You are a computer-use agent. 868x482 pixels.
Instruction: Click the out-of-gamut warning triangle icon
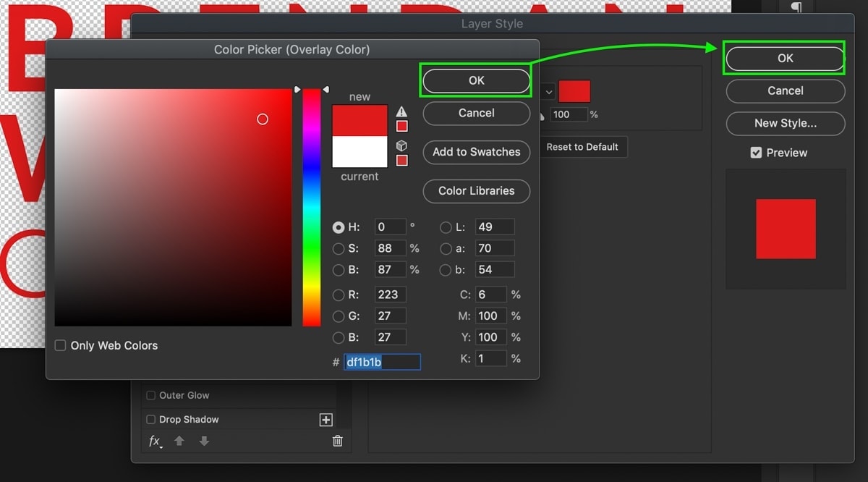(x=401, y=111)
